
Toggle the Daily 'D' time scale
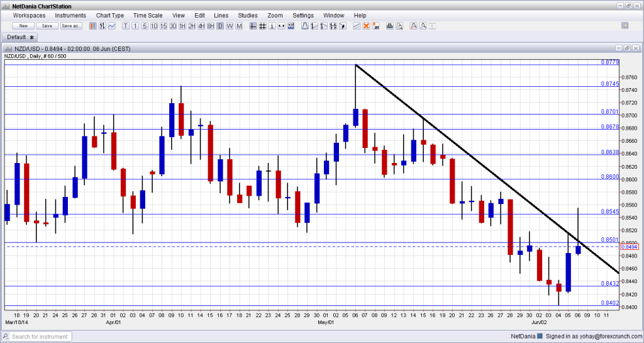[x=220, y=26]
